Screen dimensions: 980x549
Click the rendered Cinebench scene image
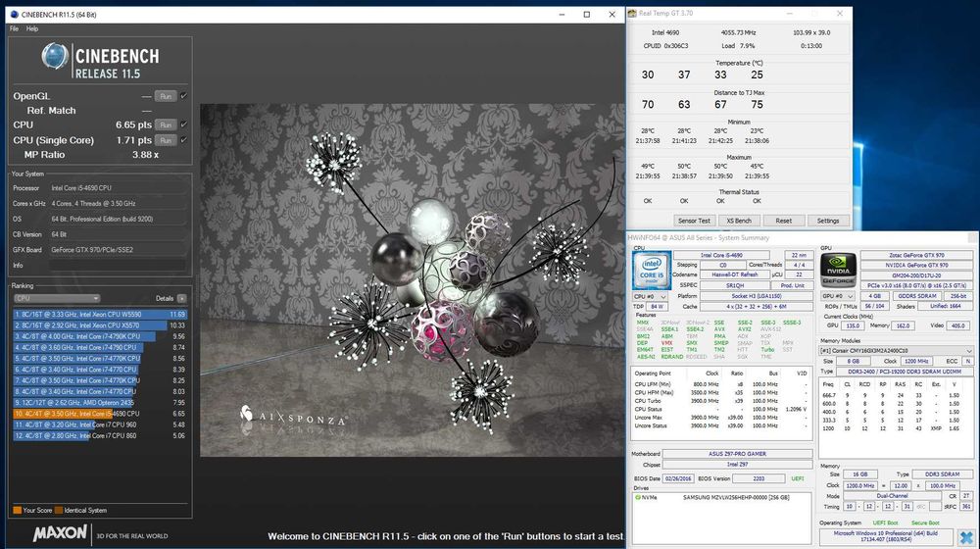(412, 280)
